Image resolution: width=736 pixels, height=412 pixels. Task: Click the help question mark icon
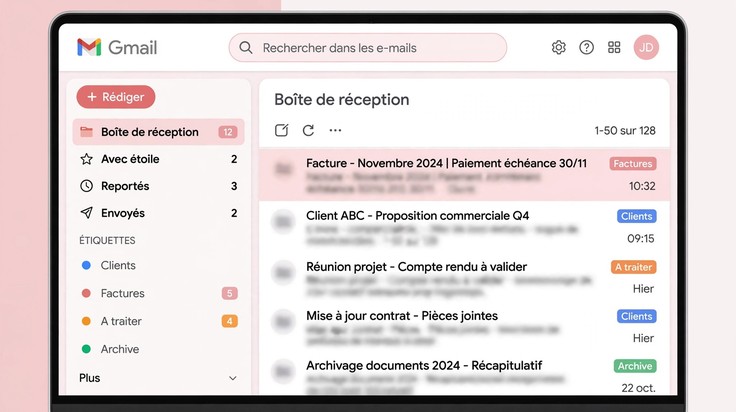[586, 47]
